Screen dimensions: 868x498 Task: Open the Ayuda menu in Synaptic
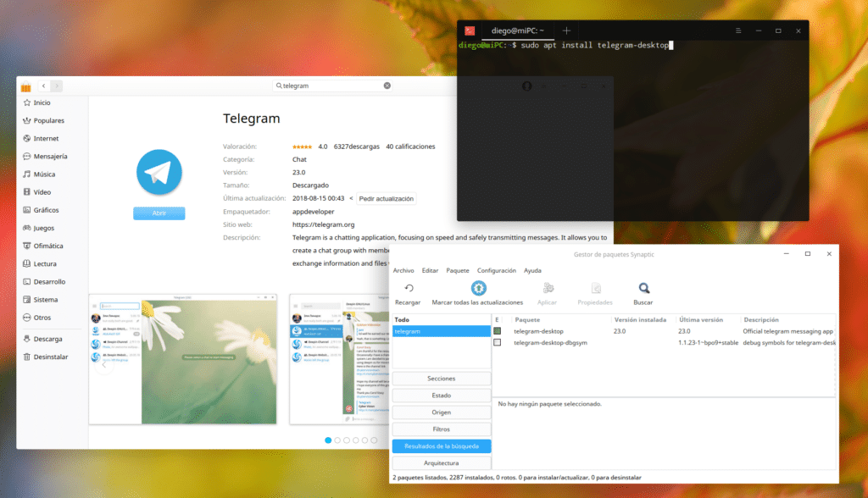point(532,270)
